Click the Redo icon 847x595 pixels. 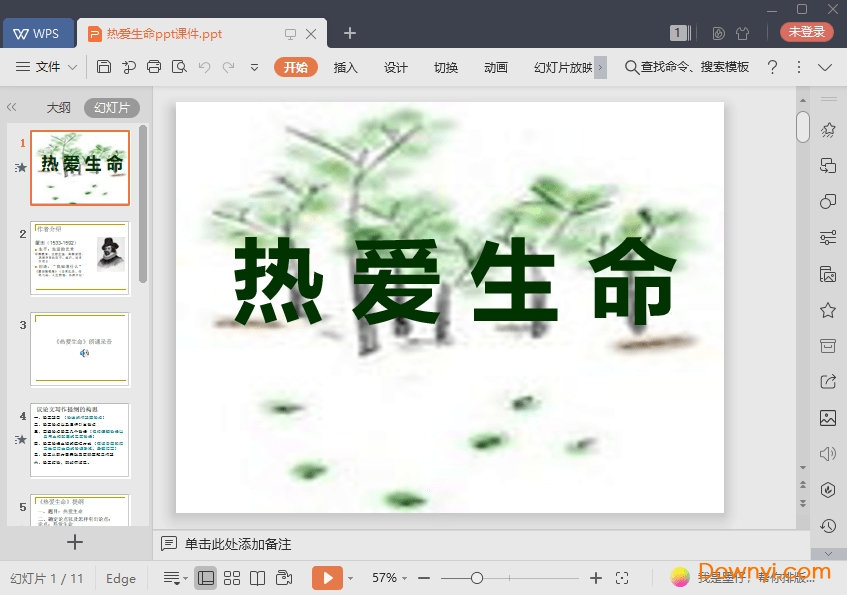pyautogui.click(x=228, y=67)
